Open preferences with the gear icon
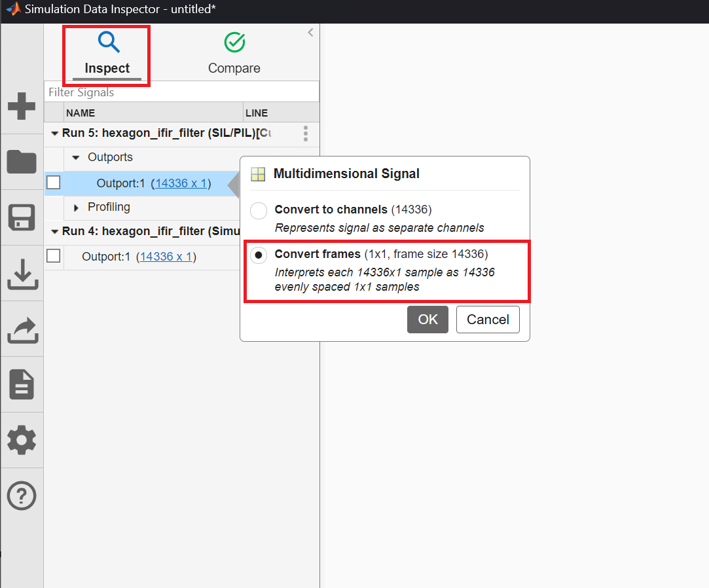The width and height of the screenshot is (709, 588). pyautogui.click(x=22, y=440)
